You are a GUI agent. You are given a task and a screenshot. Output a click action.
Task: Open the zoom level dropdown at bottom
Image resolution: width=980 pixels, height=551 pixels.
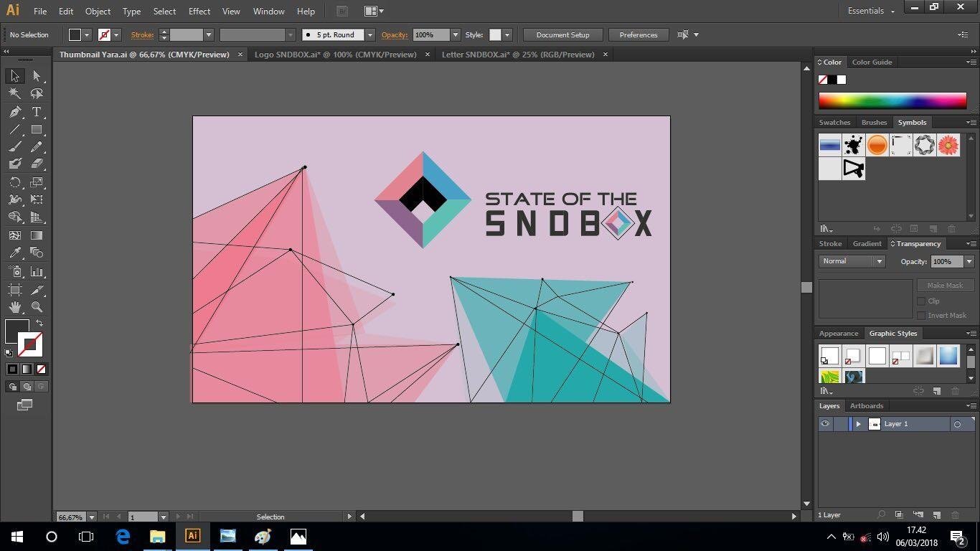pyautogui.click(x=91, y=517)
